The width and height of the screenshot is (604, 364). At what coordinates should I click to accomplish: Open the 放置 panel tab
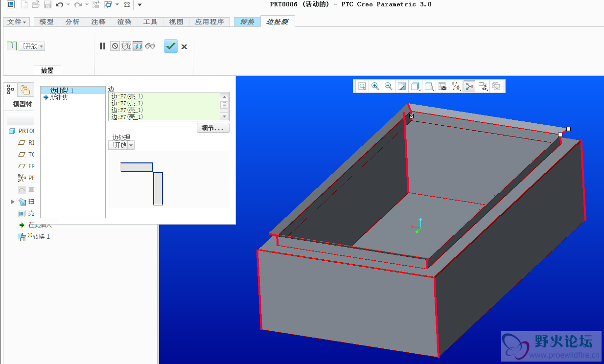pyautogui.click(x=47, y=70)
